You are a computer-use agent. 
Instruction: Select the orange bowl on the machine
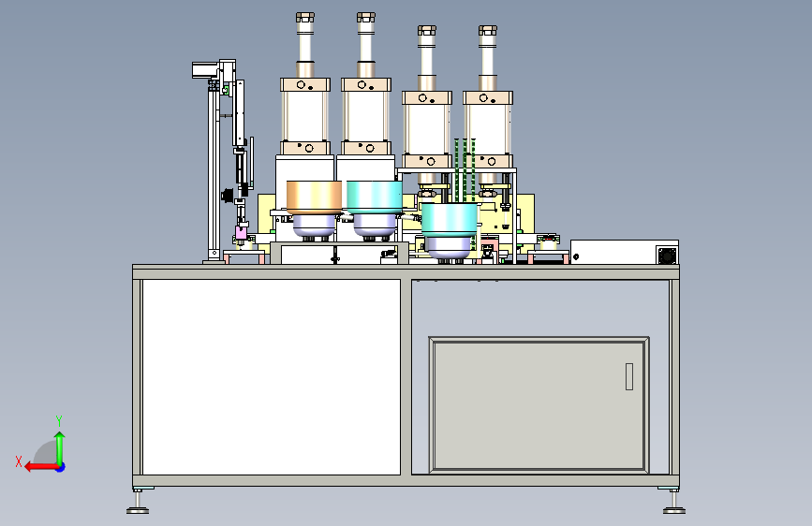(314, 197)
